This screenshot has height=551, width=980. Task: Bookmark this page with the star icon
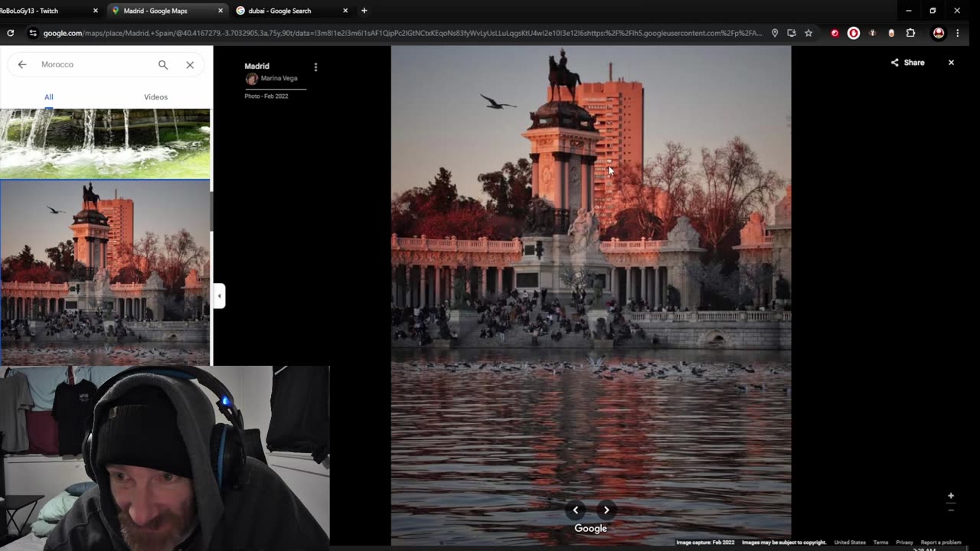tap(808, 33)
